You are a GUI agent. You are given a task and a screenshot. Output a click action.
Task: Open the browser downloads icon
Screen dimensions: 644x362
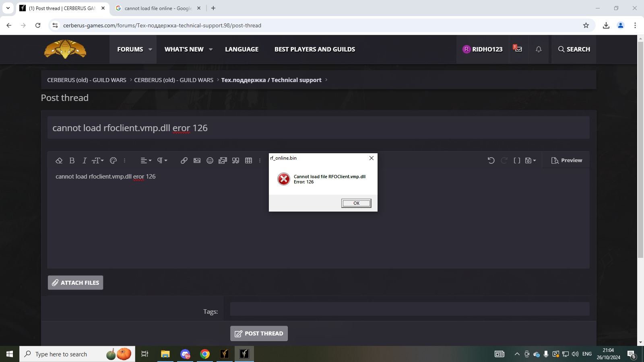(606, 25)
